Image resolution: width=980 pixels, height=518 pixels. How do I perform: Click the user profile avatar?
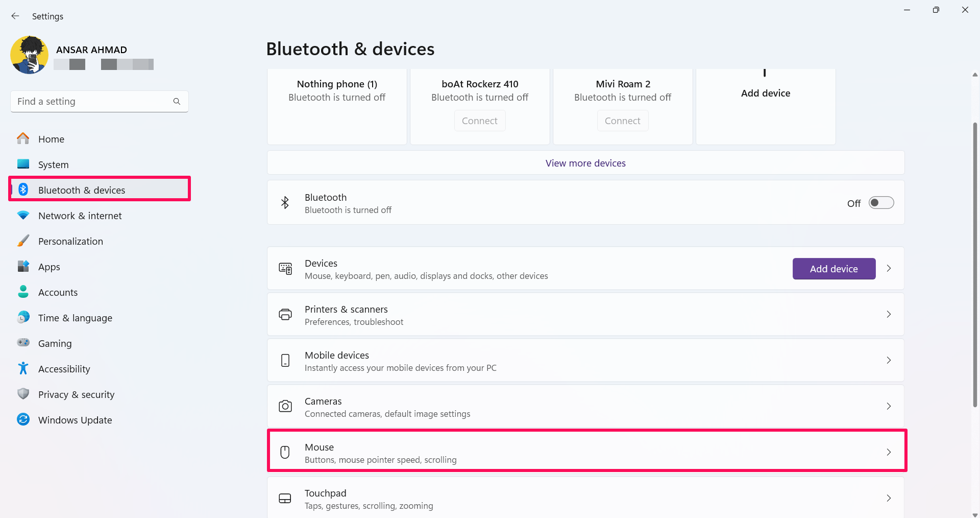click(x=29, y=55)
